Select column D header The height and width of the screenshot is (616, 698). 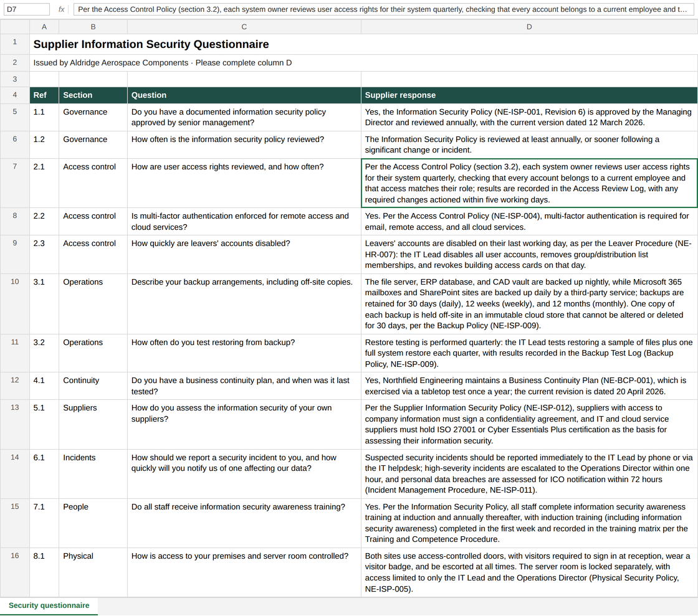529,27
